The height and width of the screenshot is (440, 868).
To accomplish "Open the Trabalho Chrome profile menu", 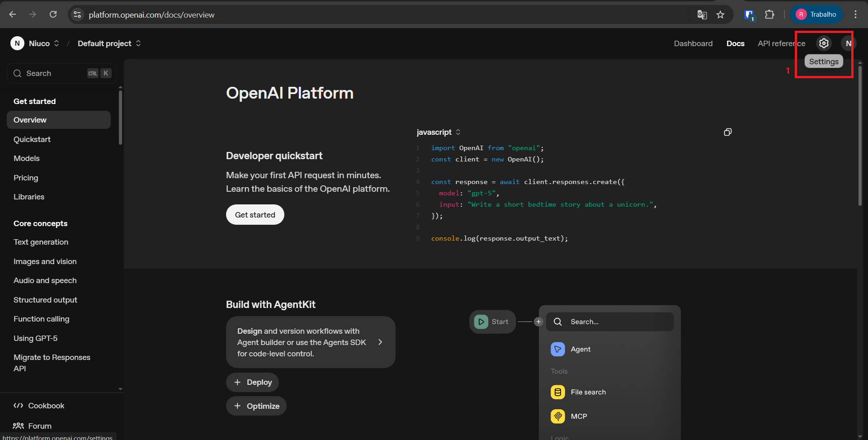I will (x=816, y=14).
